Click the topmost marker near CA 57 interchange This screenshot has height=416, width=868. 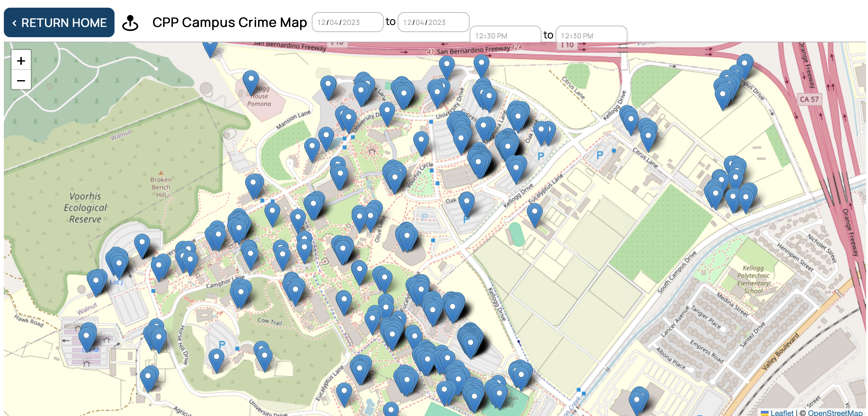pyautogui.click(x=745, y=66)
